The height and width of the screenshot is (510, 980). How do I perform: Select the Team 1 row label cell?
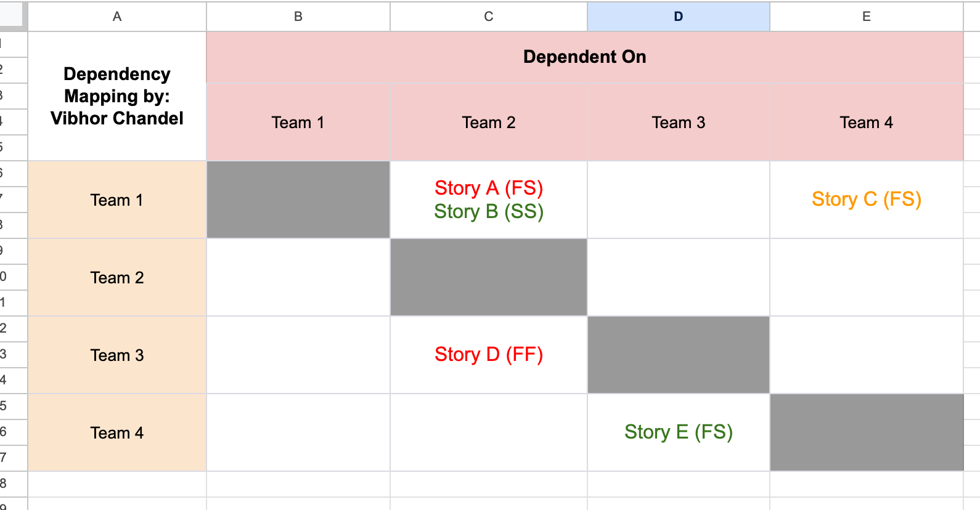(x=116, y=199)
